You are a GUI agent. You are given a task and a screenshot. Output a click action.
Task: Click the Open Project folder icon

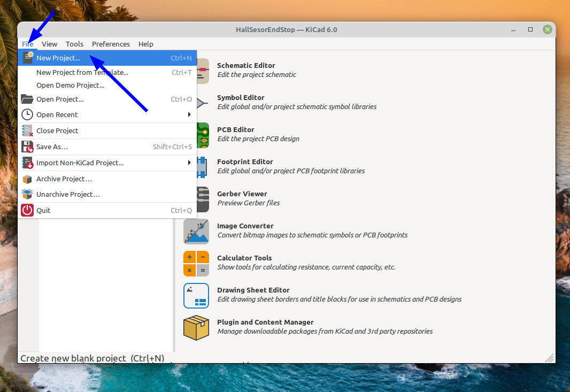(x=27, y=99)
